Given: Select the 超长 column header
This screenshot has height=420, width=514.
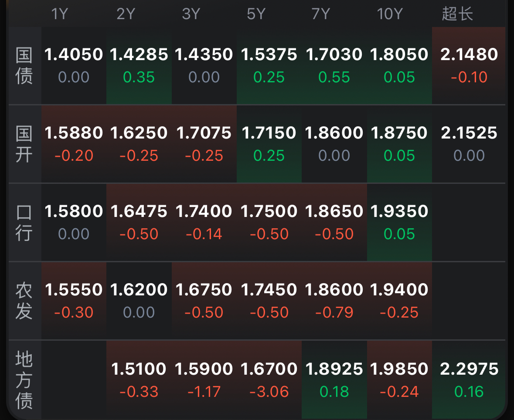Looking at the screenshot, I should click(457, 14).
